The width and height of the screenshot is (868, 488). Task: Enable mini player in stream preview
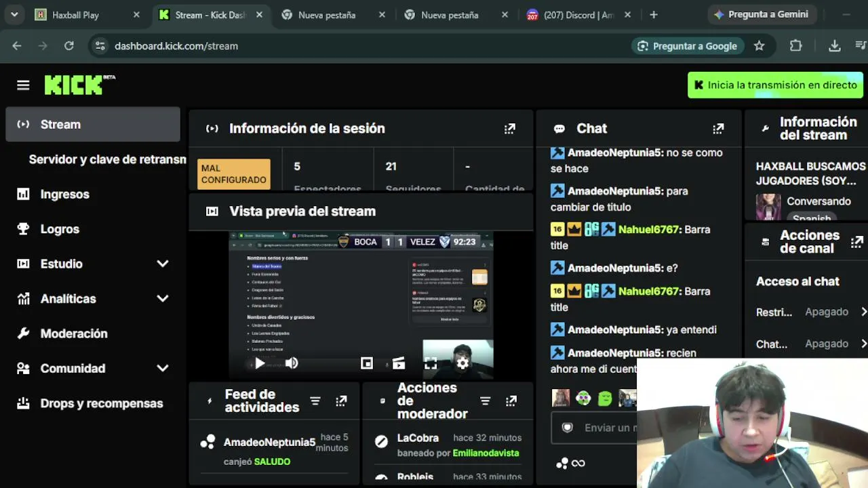click(367, 363)
